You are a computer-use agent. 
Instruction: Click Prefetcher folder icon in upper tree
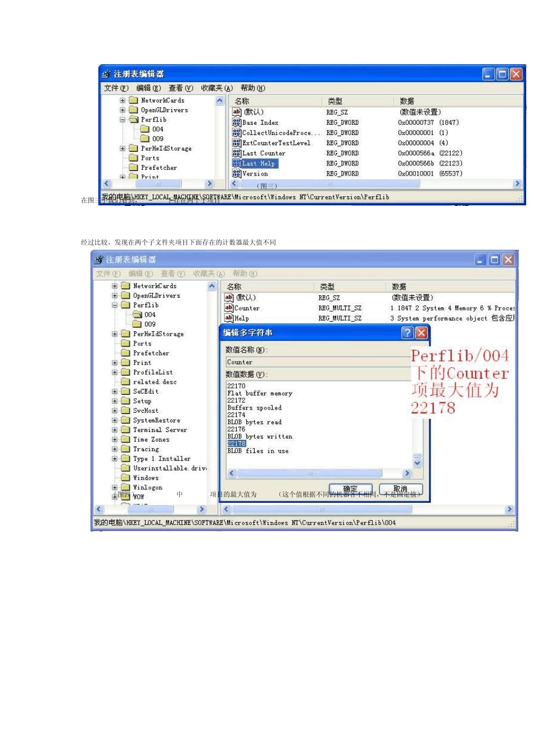(133, 168)
